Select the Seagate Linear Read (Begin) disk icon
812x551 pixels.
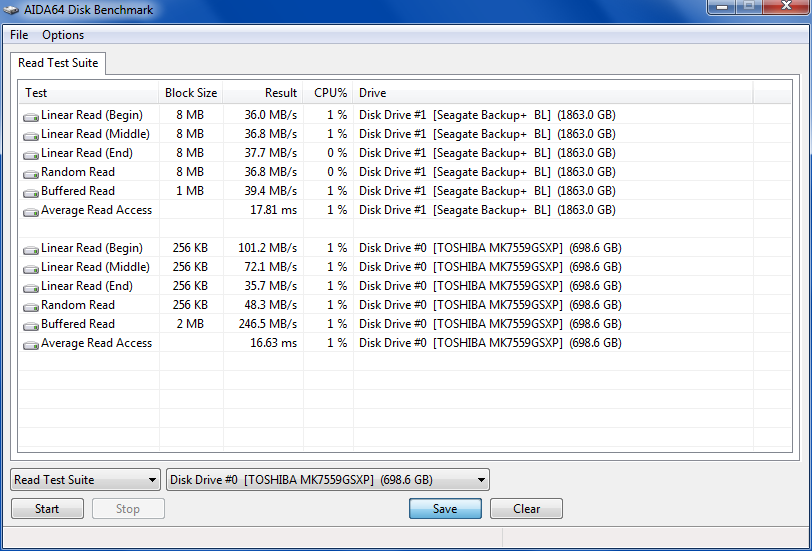31,116
